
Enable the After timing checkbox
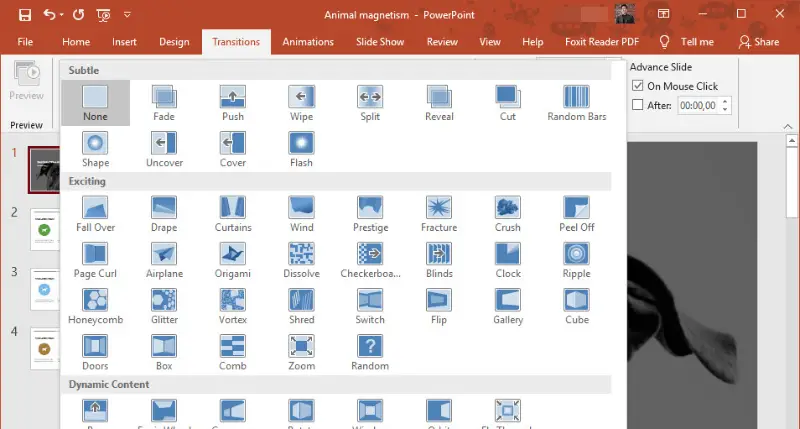[x=637, y=105]
